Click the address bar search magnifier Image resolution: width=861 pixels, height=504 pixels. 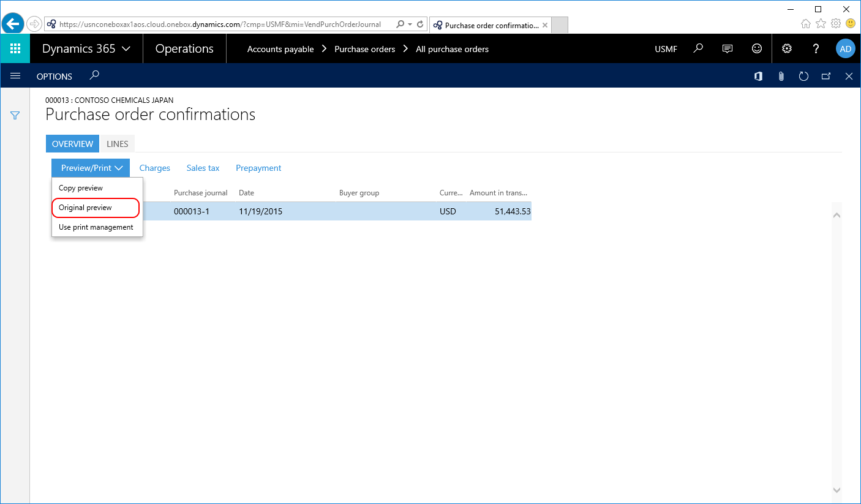400,24
